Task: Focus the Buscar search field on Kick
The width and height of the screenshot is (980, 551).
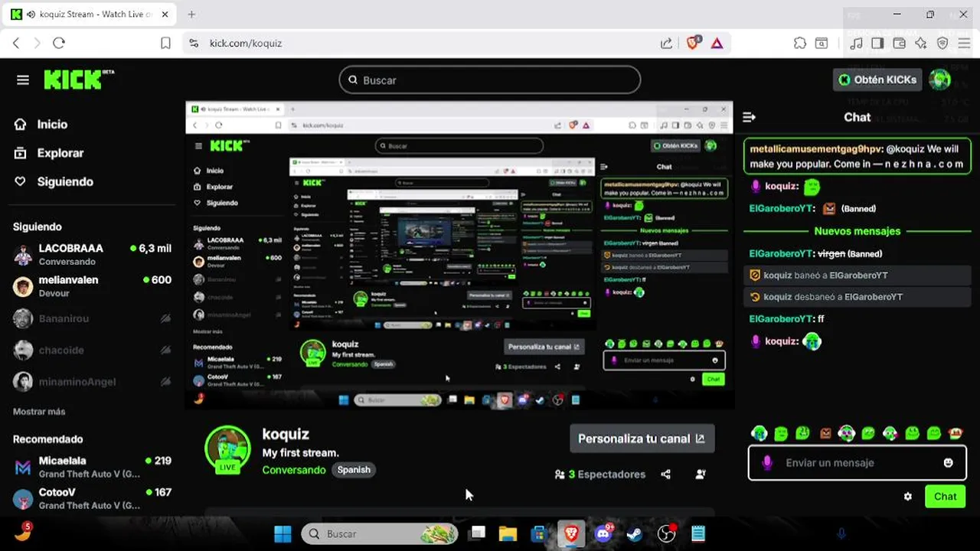Action: (x=490, y=80)
